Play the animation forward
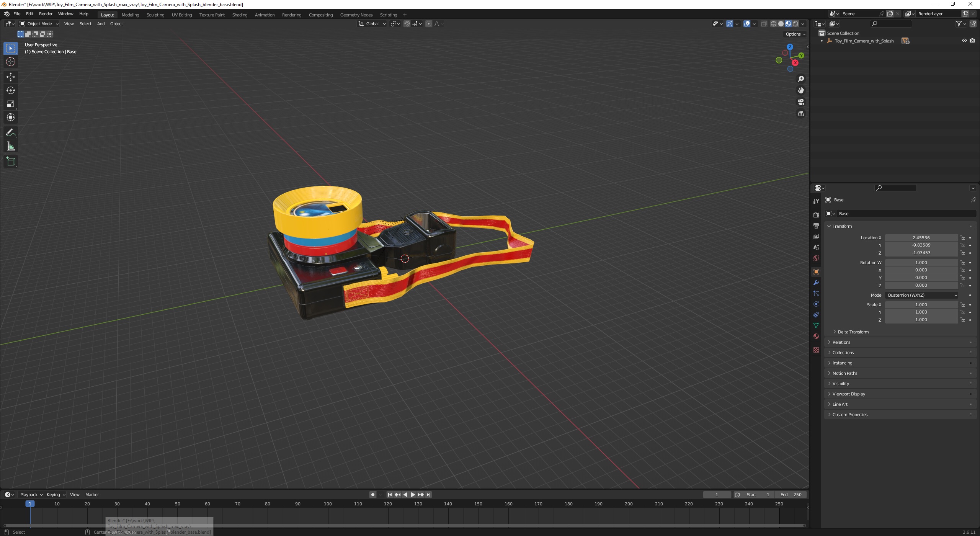The height and width of the screenshot is (536, 980). tap(413, 495)
